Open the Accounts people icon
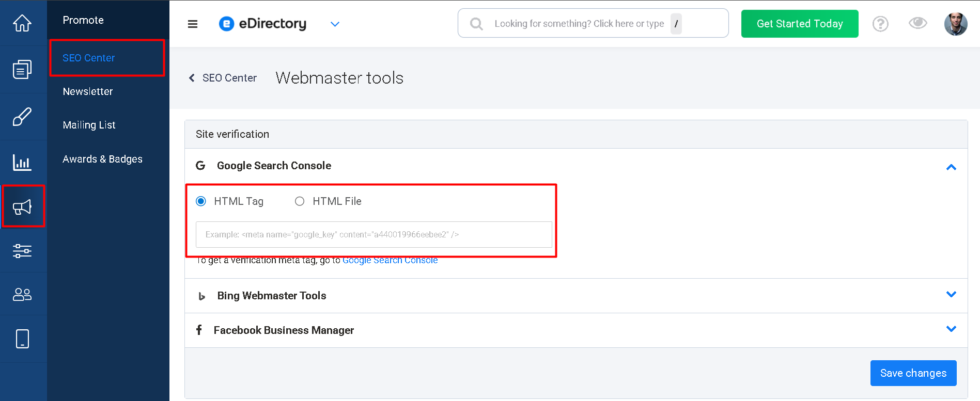This screenshot has width=980, height=401. pos(22,294)
